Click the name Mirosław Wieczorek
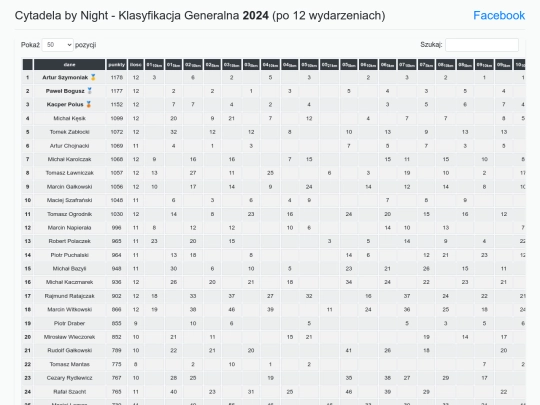 tap(70, 337)
